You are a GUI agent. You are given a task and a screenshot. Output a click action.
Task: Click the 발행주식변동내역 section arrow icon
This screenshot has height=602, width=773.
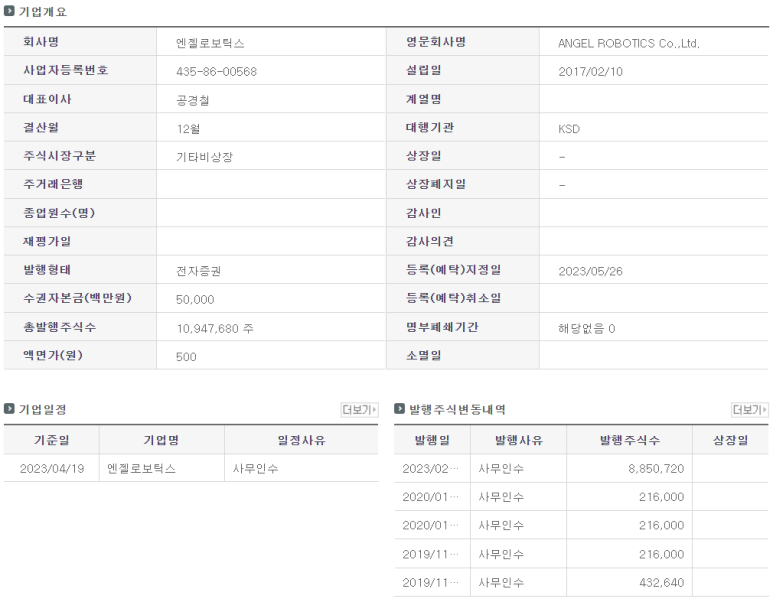(399, 409)
